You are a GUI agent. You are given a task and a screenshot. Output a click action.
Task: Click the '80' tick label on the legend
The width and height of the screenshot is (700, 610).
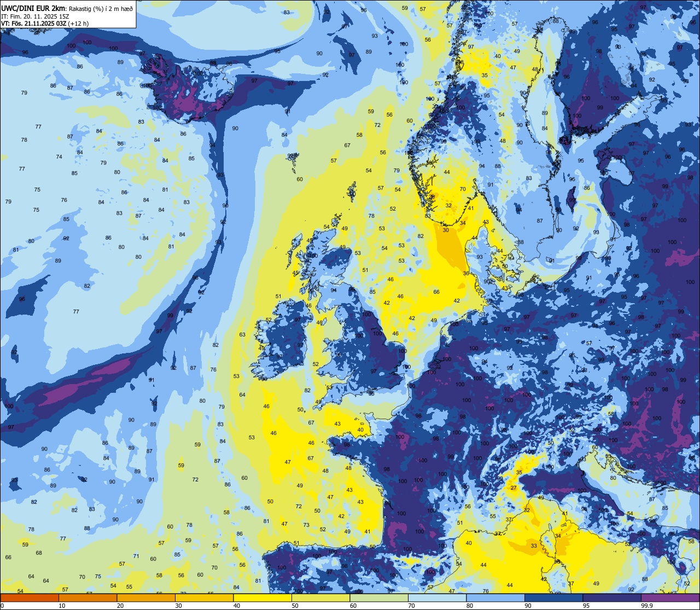(469, 606)
